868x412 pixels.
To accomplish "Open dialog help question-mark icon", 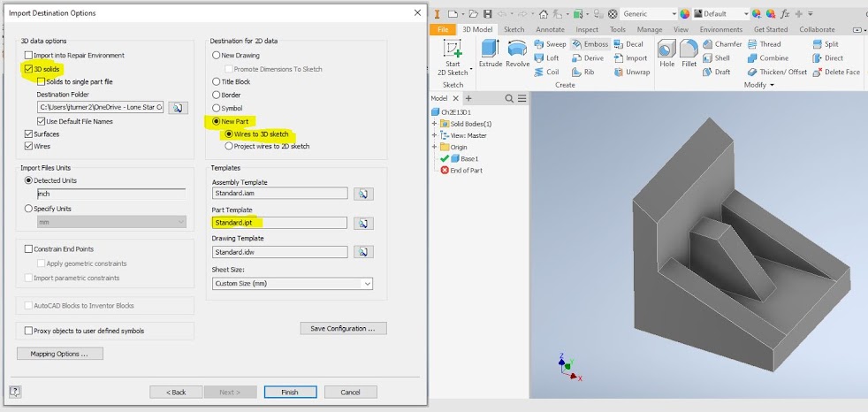I will pyautogui.click(x=15, y=392).
